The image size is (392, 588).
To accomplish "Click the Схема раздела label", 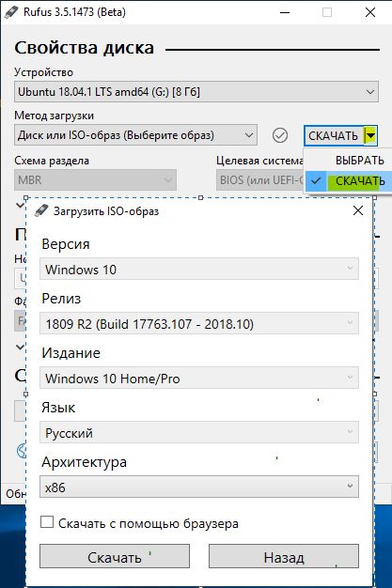I will (x=52, y=161).
